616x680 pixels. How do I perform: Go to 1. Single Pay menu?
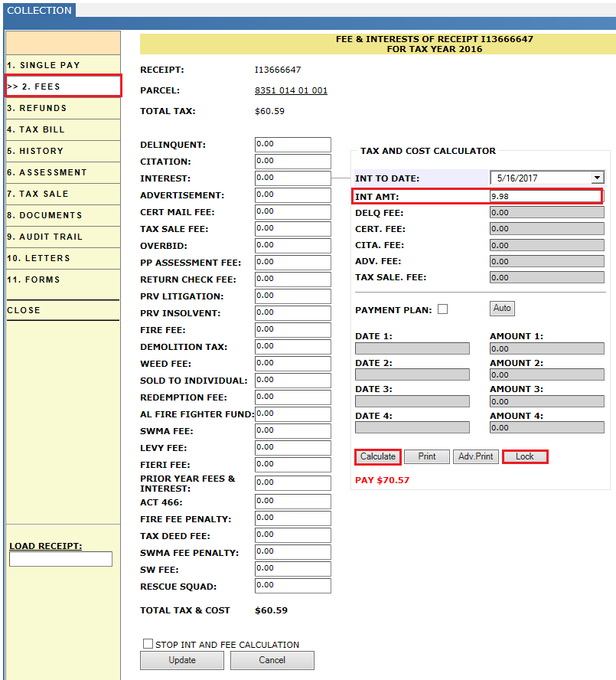[x=63, y=65]
